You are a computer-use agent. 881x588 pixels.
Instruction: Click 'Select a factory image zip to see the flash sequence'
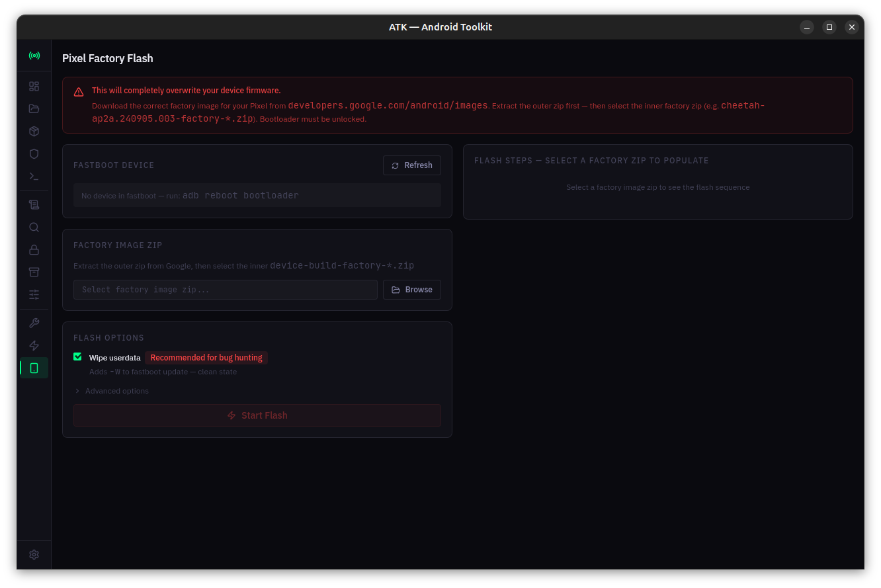tap(658, 187)
